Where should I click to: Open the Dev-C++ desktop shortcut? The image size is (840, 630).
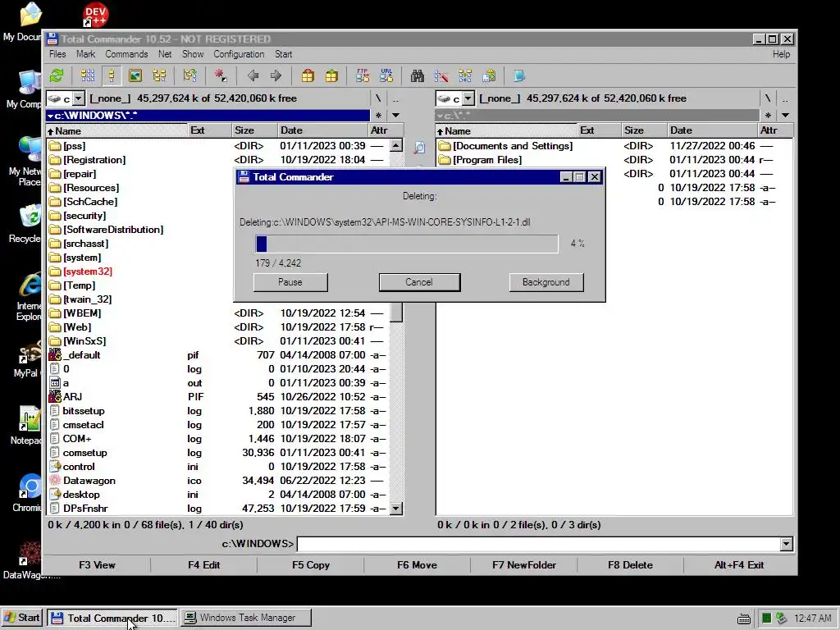[x=95, y=15]
